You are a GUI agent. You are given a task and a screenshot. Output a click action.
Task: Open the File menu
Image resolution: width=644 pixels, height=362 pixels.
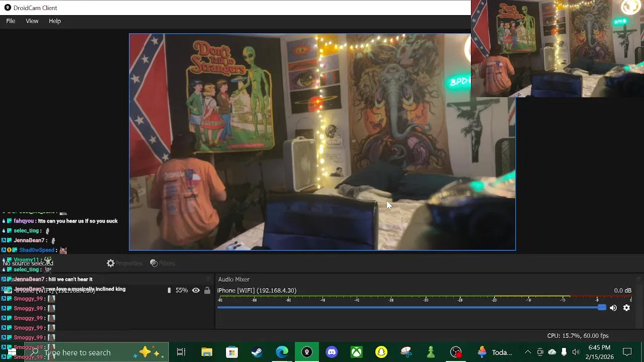coord(11,21)
